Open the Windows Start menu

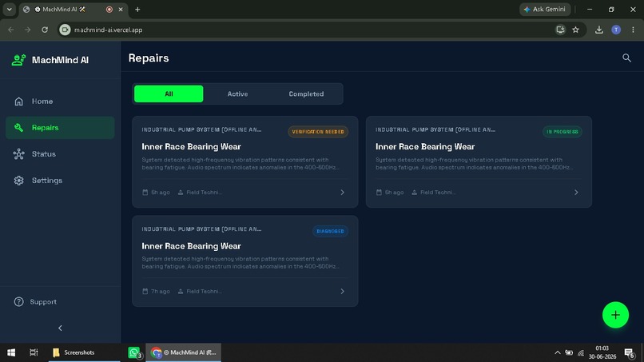[x=11, y=352]
